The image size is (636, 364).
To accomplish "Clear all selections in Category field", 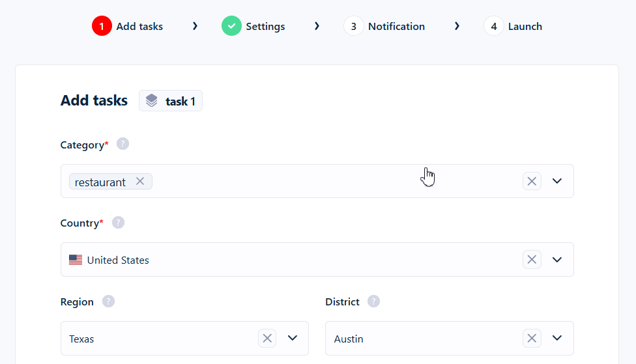I will click(532, 181).
